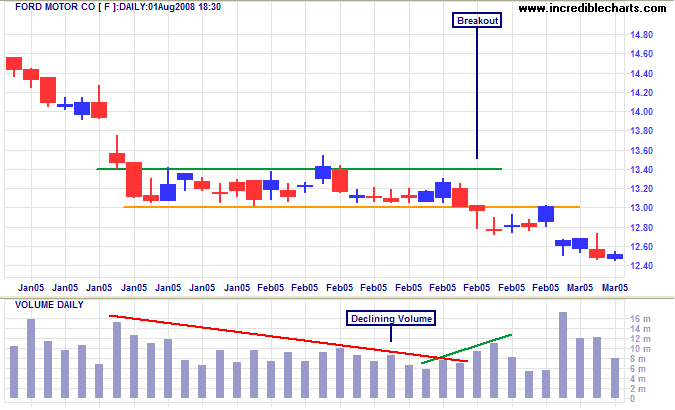Click the 14.20 price axis label
Image resolution: width=675 pixels, height=410 pixels.
tap(641, 93)
